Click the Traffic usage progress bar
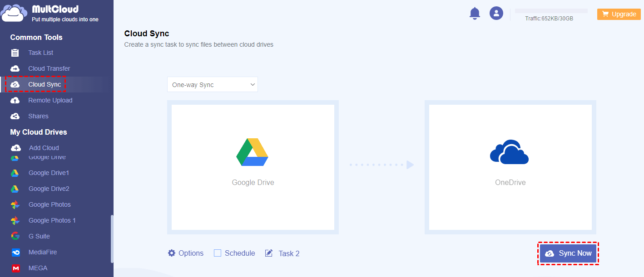This screenshot has width=644, height=277. pyautogui.click(x=551, y=10)
